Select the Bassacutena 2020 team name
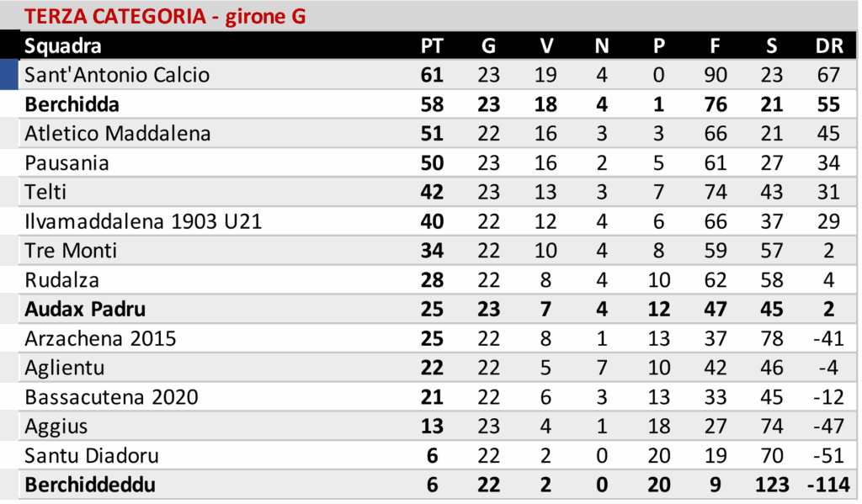Screen dimensions: 862x504 tap(111, 397)
